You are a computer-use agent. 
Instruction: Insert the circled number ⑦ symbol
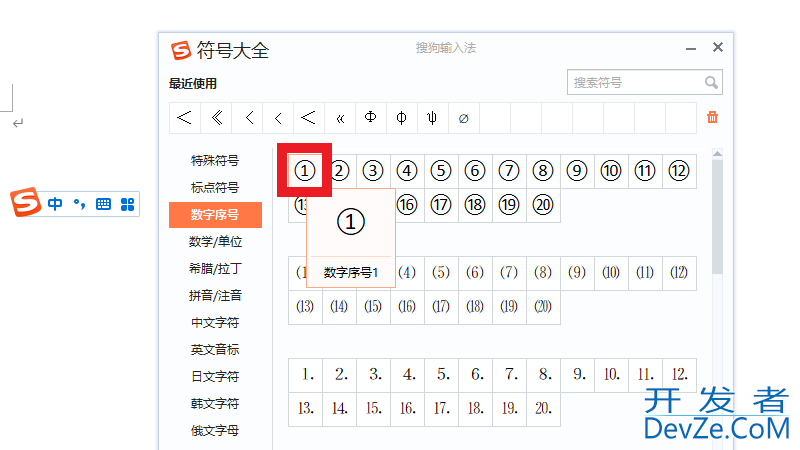pyautogui.click(x=509, y=171)
